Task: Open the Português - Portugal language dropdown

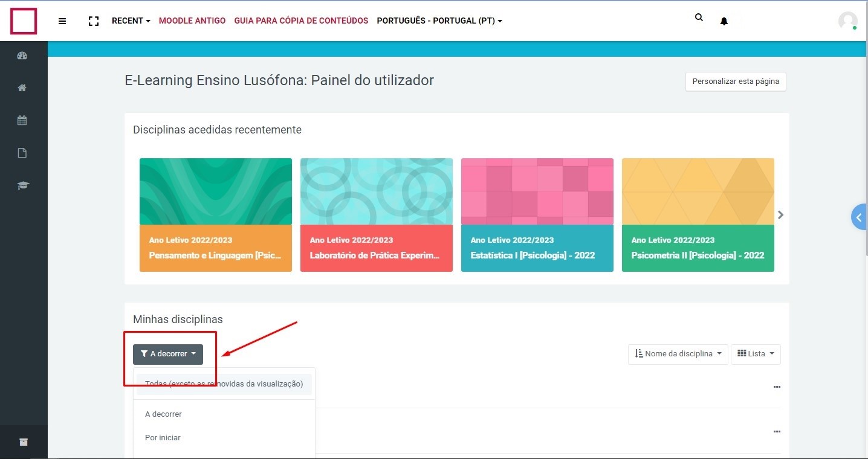Action: (439, 21)
